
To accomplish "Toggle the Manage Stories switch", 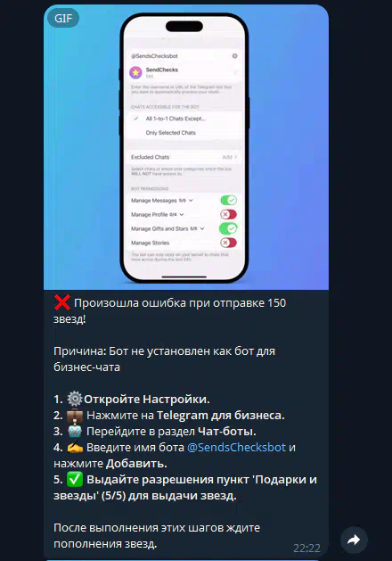I will [x=228, y=243].
